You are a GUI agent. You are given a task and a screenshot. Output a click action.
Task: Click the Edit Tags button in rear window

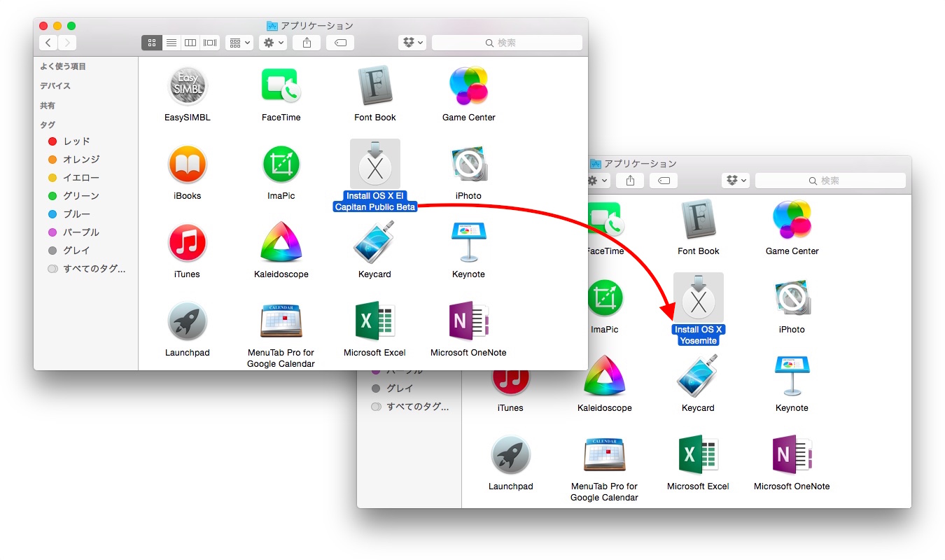[664, 181]
